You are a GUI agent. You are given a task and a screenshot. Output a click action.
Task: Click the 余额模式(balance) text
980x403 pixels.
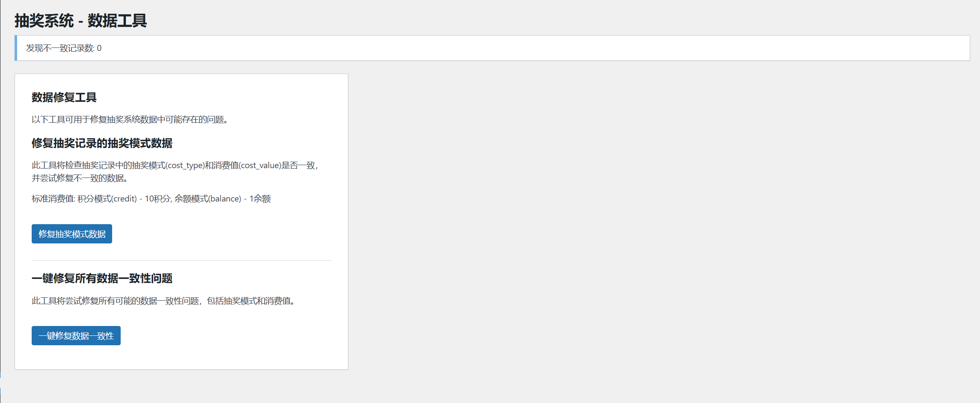click(208, 199)
